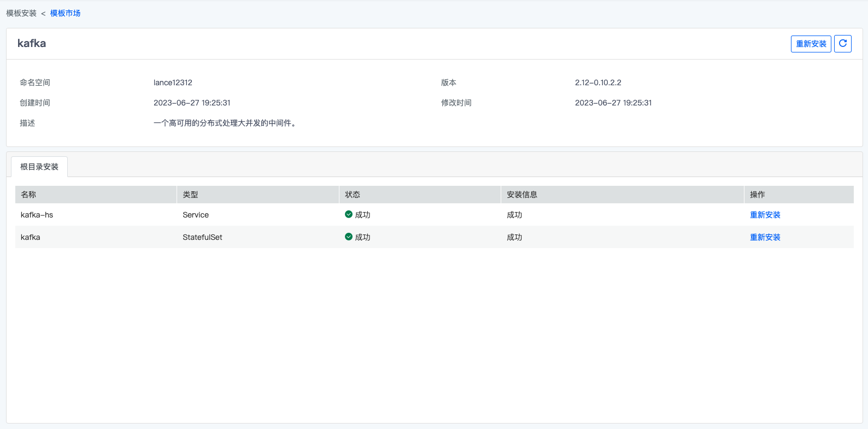Click the 描述 label
The image size is (868, 429).
click(27, 123)
